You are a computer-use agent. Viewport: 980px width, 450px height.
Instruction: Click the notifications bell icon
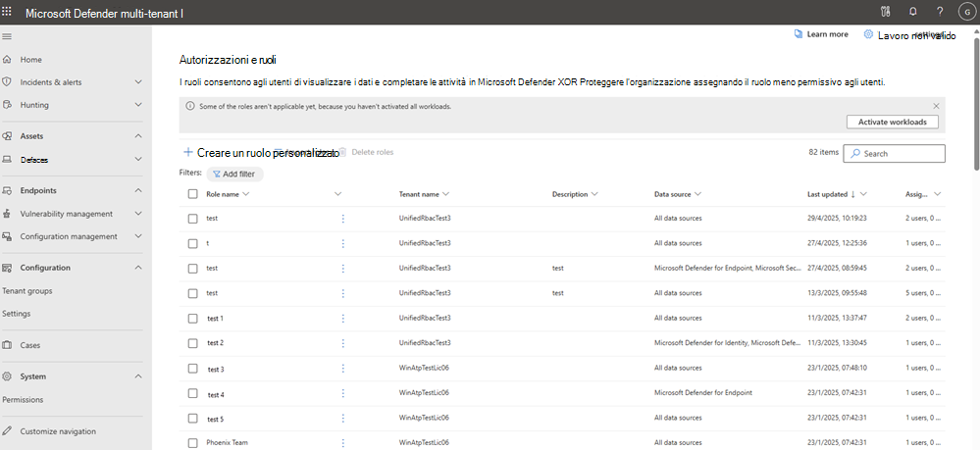912,12
